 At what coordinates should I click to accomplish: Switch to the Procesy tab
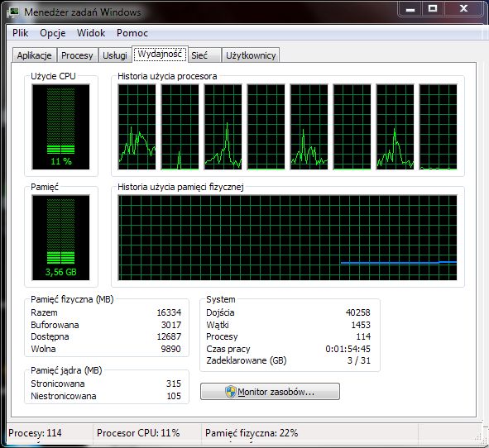pos(77,55)
